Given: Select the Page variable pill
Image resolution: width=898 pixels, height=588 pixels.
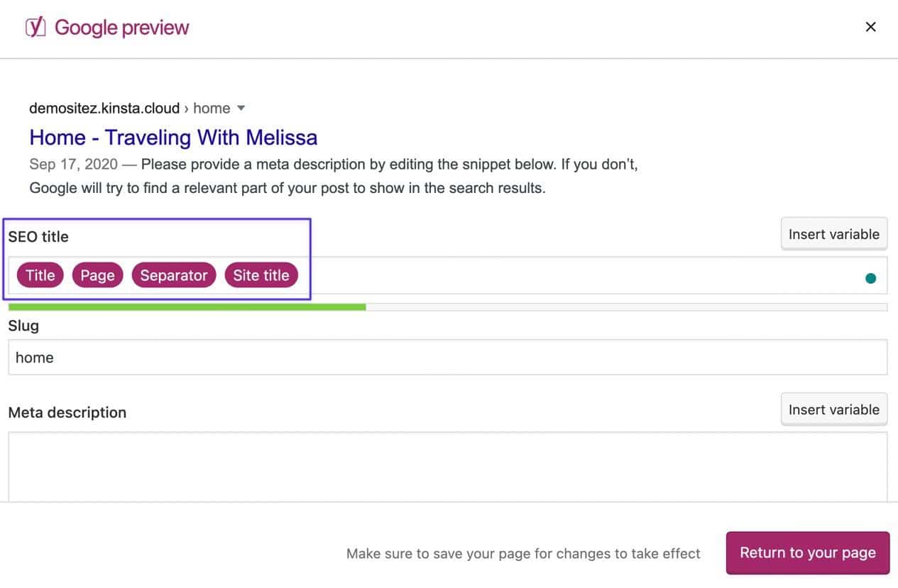Looking at the screenshot, I should [97, 275].
